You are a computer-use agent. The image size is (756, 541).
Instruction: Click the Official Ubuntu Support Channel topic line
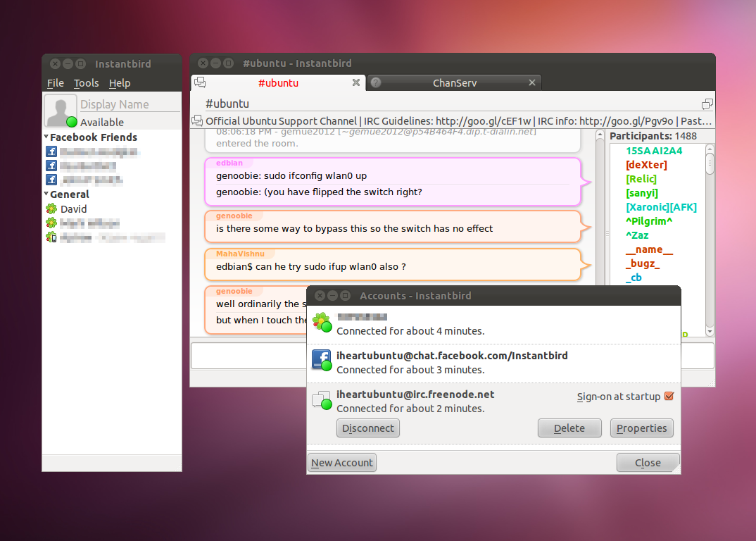(458, 120)
